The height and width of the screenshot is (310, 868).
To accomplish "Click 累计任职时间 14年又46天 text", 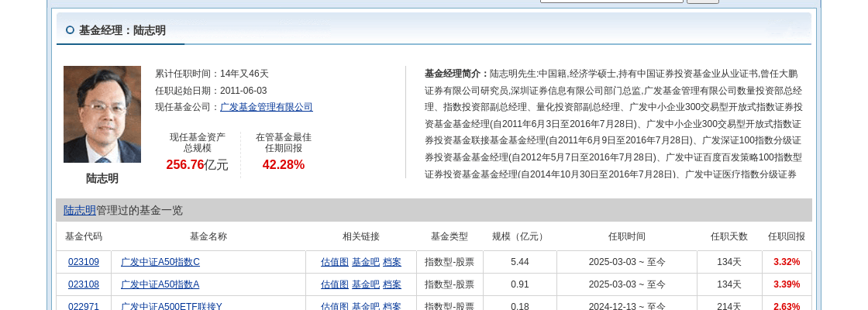I will (x=212, y=73).
